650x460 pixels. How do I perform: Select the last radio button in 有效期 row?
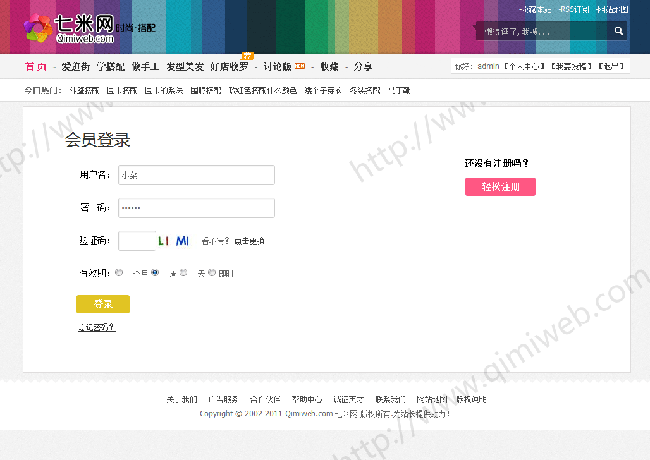tap(212, 272)
